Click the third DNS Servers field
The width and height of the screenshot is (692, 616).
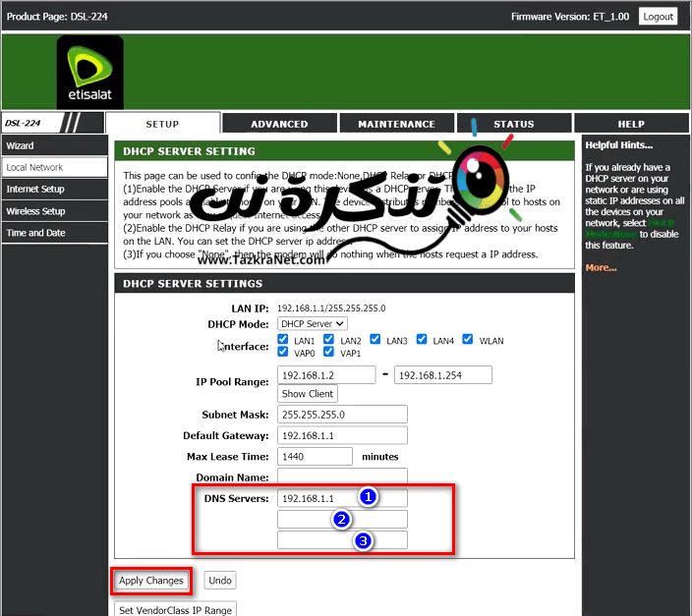[342, 540]
